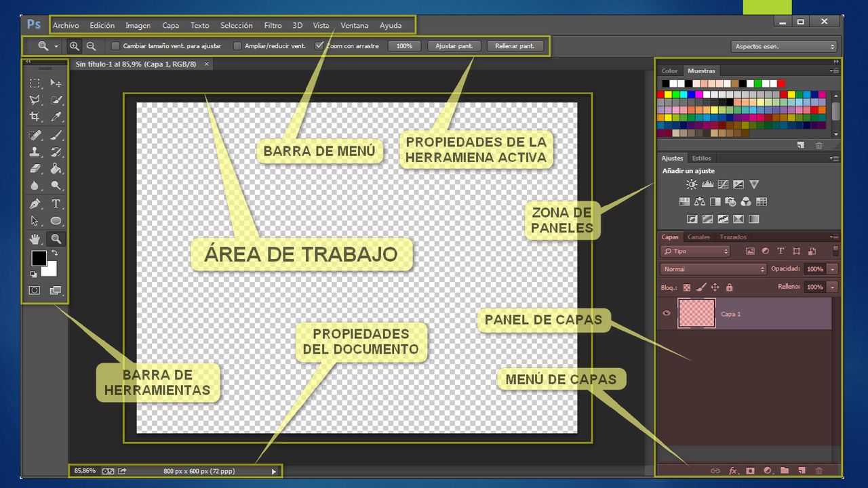Enable Ampliar/reducir vent. checkbox
Screen dimensions: 868x488
[237, 46]
